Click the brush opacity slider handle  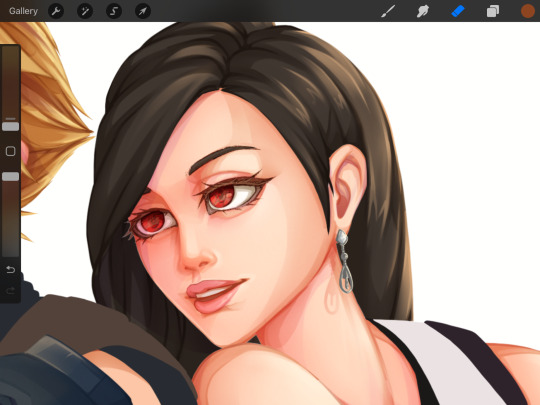coord(11,177)
